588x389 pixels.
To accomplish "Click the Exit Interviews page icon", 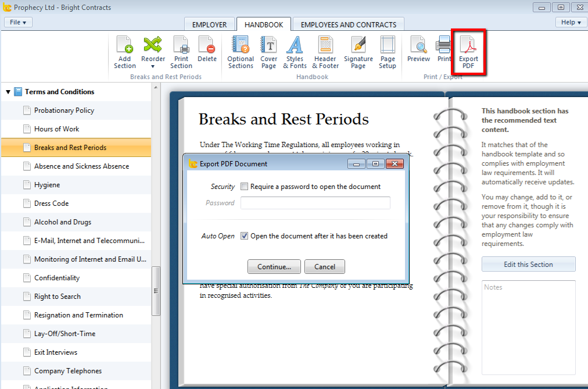I will (x=27, y=352).
